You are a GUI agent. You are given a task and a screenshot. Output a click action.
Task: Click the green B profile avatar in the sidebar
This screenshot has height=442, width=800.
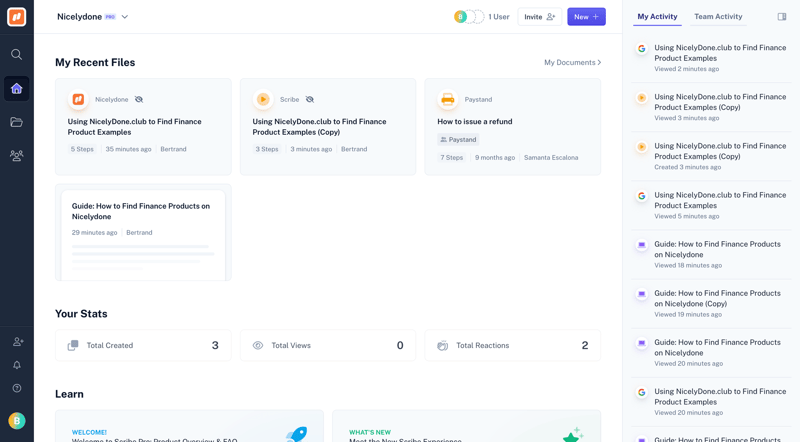coord(17,421)
